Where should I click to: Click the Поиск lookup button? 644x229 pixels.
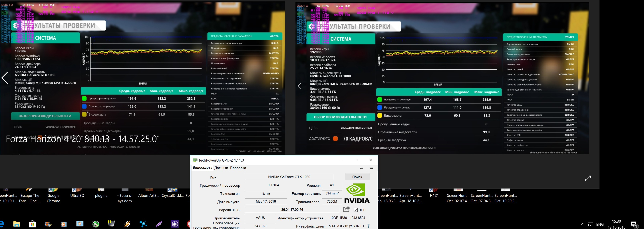pos(357,177)
